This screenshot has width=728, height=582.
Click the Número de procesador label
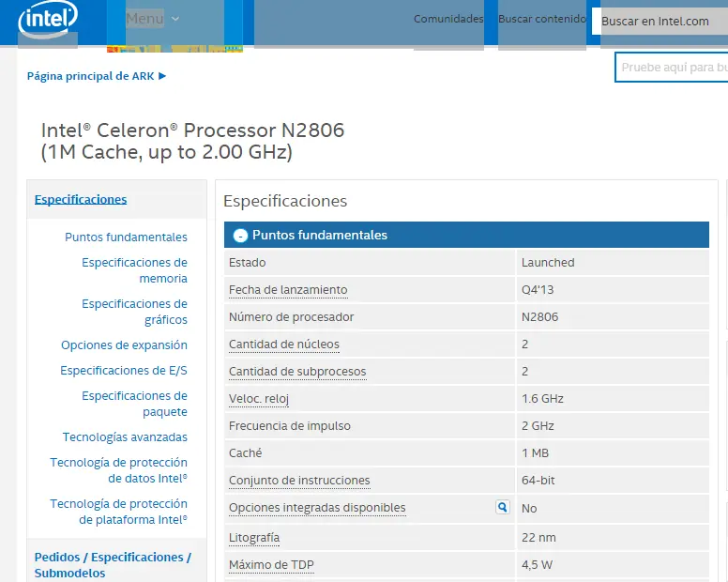point(291,316)
